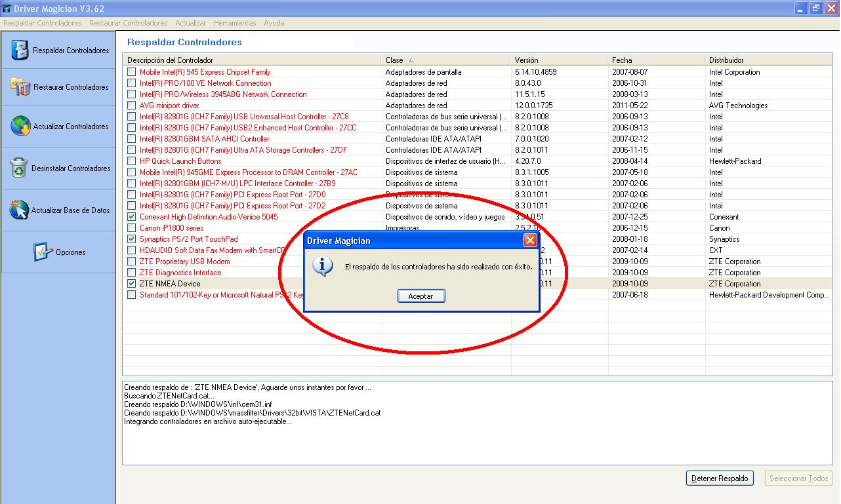Click the log line 'Buscando ZTENetCard.cat...'

(169, 396)
